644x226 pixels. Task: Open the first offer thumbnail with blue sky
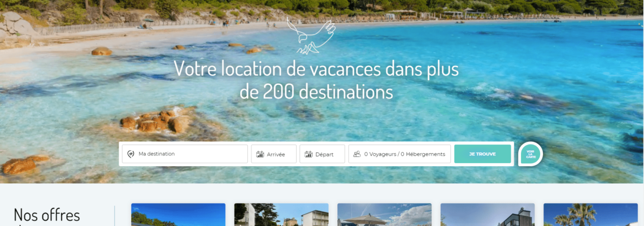[x=179, y=215]
